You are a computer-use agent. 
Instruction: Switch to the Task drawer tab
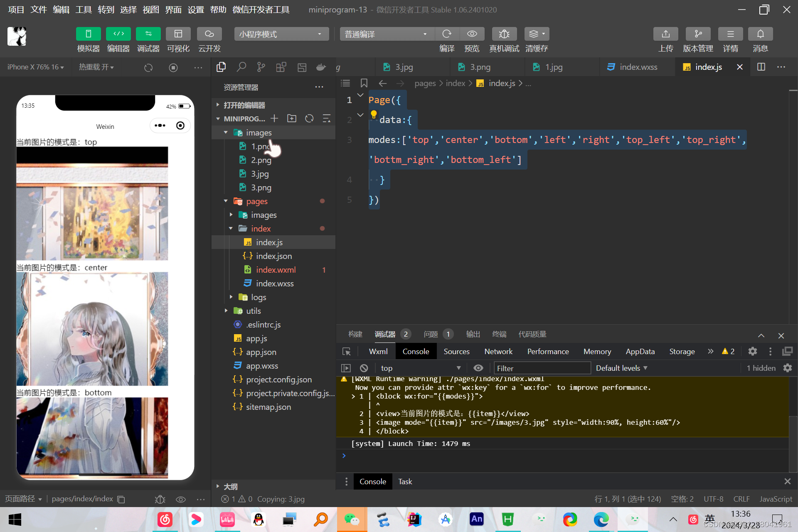pyautogui.click(x=405, y=481)
